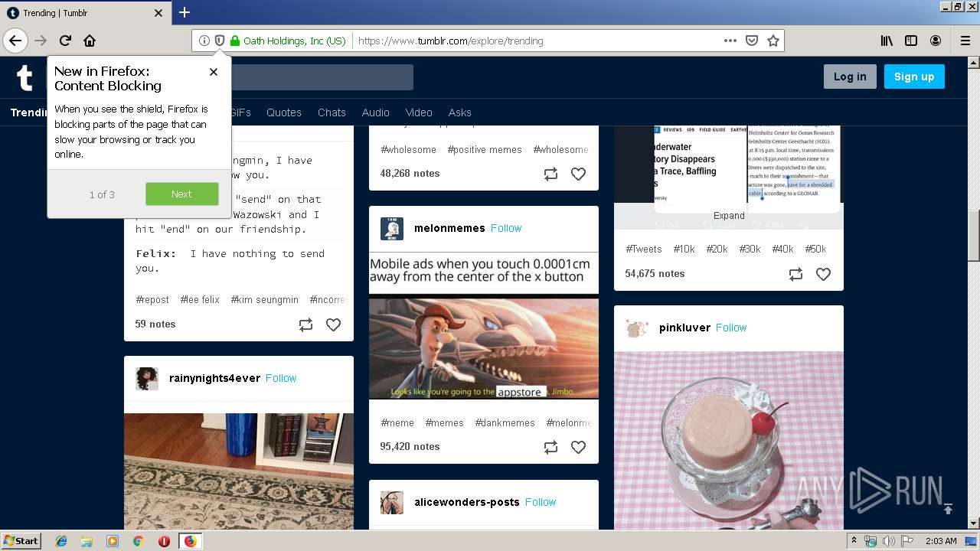Open the pink pudding dessert photo
The height and width of the screenshot is (551, 980).
[x=729, y=440]
